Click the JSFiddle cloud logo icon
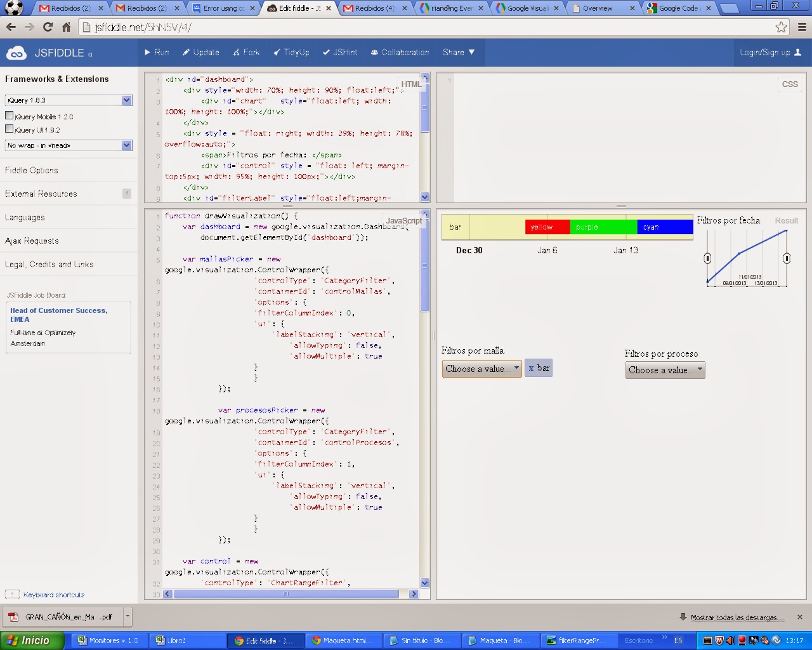Viewport: 812px width, 650px height. pos(16,53)
